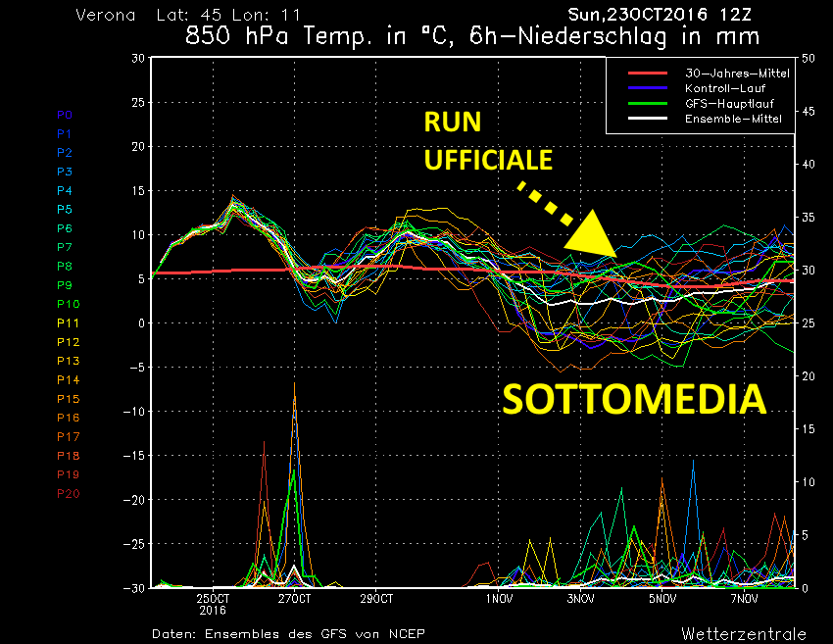The width and height of the screenshot is (833, 644).
Task: Click the white Ensemble-Mittel legend line
Action: pyautogui.click(x=647, y=118)
